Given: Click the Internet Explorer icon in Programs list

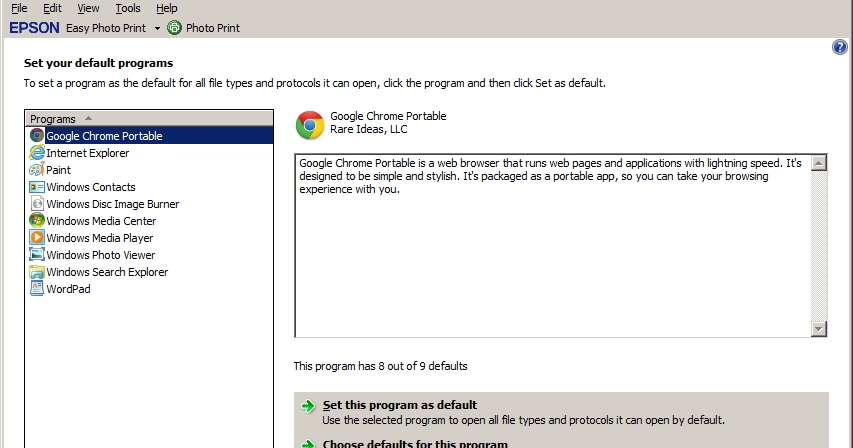Looking at the screenshot, I should [x=36, y=153].
